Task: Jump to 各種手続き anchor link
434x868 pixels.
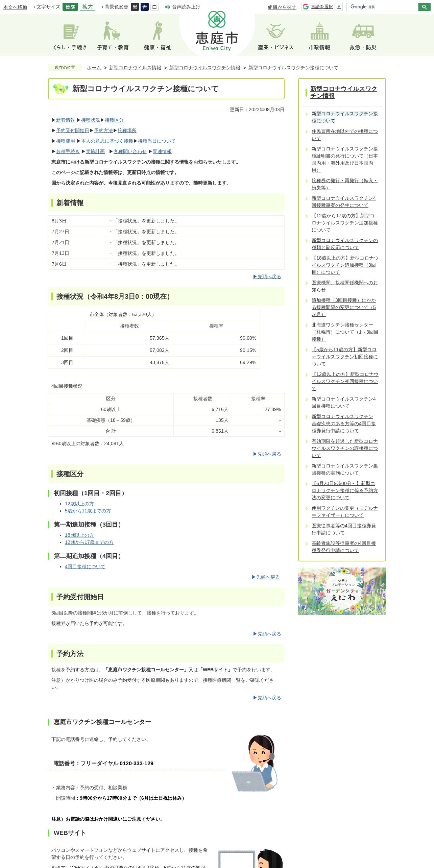Action: (68, 151)
